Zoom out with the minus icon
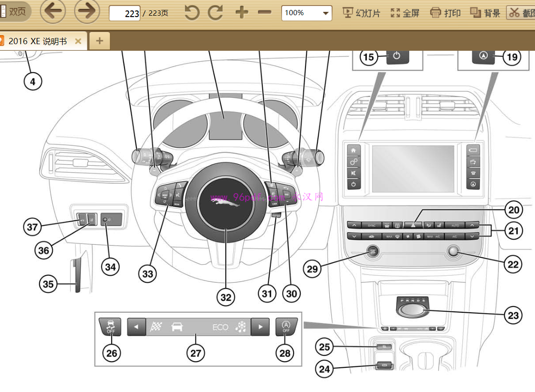535x392 pixels. tap(265, 13)
